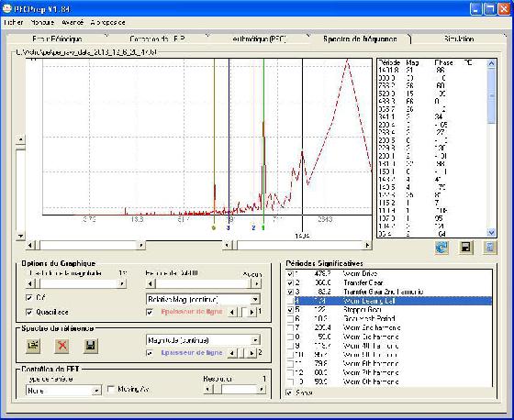Screen dimensions: 514x420
Task: Click the calculator icon beside the save icon
Action: pyautogui.click(x=490, y=248)
